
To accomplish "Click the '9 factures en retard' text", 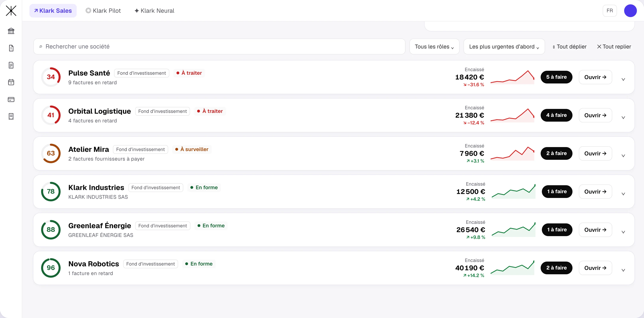I will [x=92, y=82].
